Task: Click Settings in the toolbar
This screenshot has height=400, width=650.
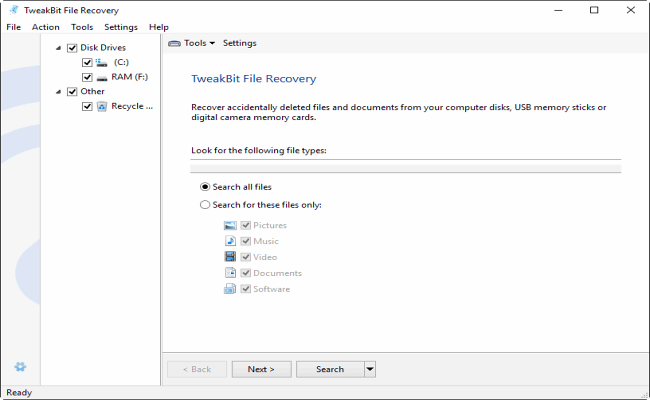Action: (240, 43)
